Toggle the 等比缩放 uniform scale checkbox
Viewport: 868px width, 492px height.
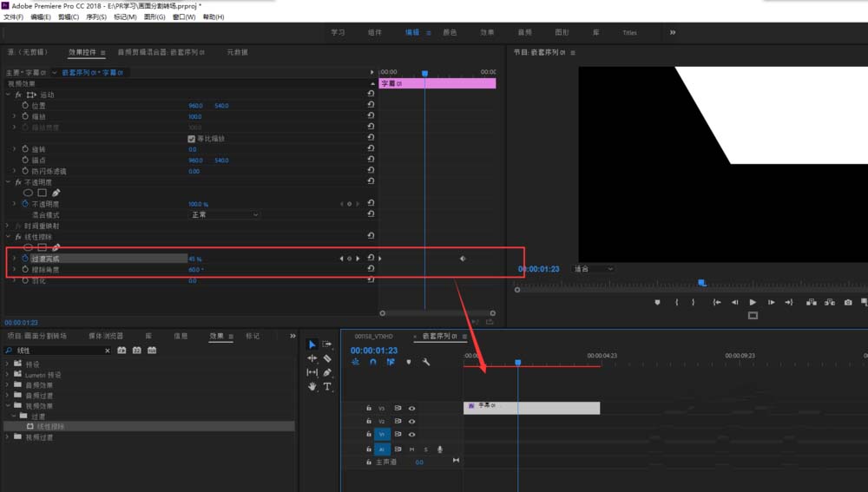[192, 139]
